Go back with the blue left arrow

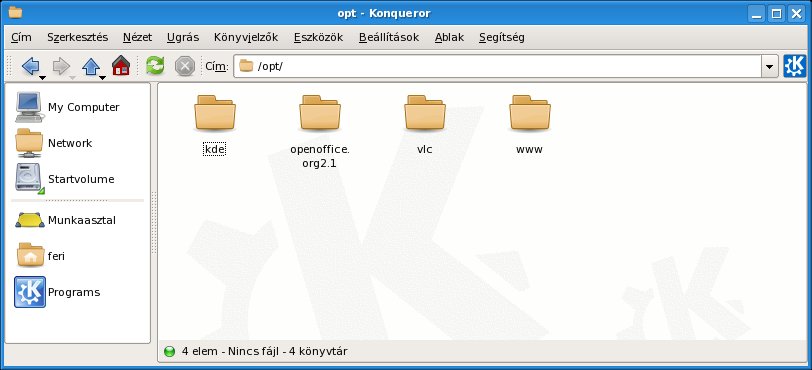pos(30,66)
